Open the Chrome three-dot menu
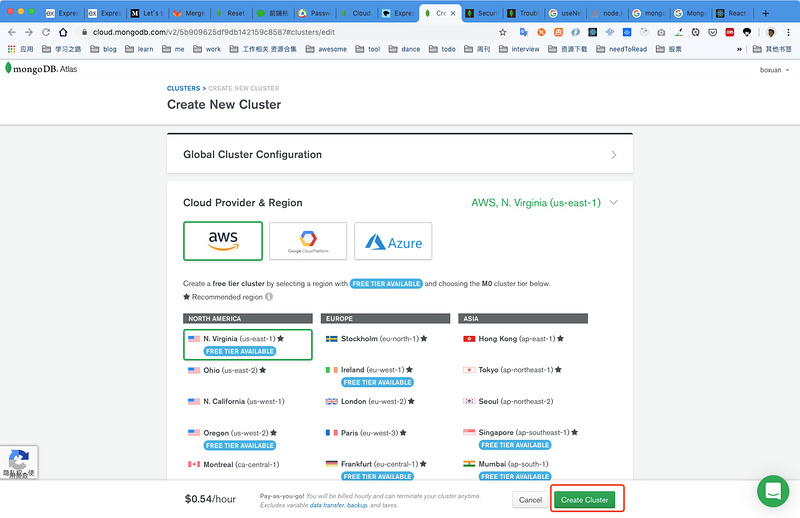This screenshot has height=518, width=800. point(788,32)
